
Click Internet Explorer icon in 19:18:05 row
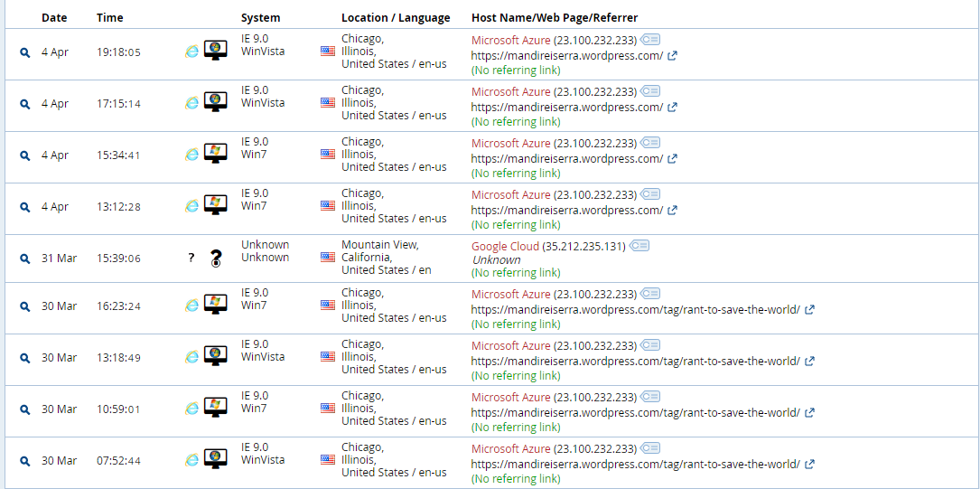[191, 52]
